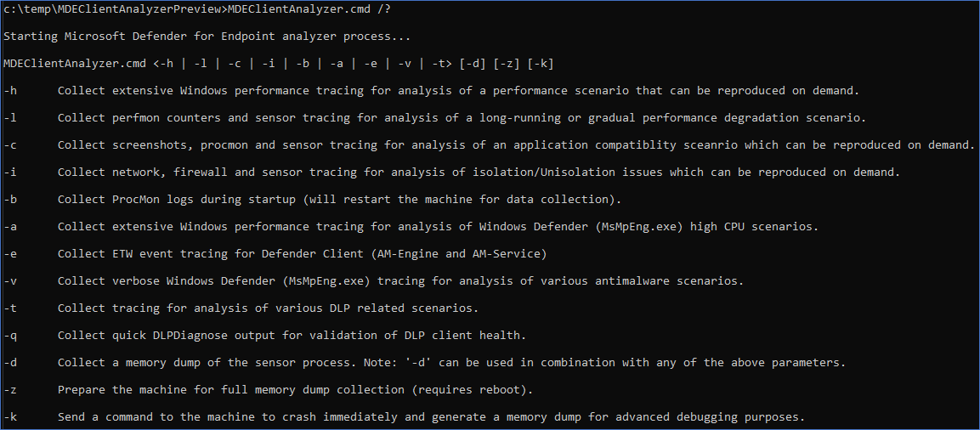
Task: Click the -k crash machine command line
Action: coord(404,417)
